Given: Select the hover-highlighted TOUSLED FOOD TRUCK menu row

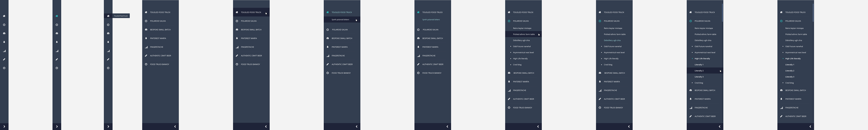Looking at the screenshot, I should click(x=251, y=12).
